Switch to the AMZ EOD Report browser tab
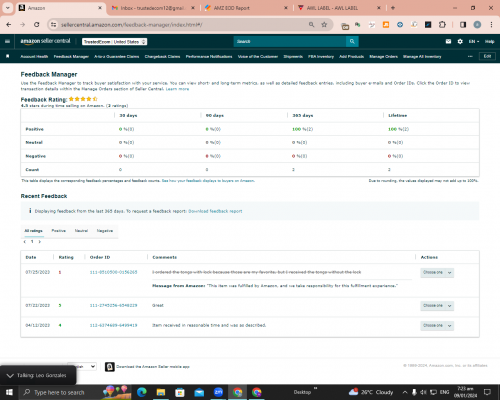The height and width of the screenshot is (400, 500). [247, 8]
